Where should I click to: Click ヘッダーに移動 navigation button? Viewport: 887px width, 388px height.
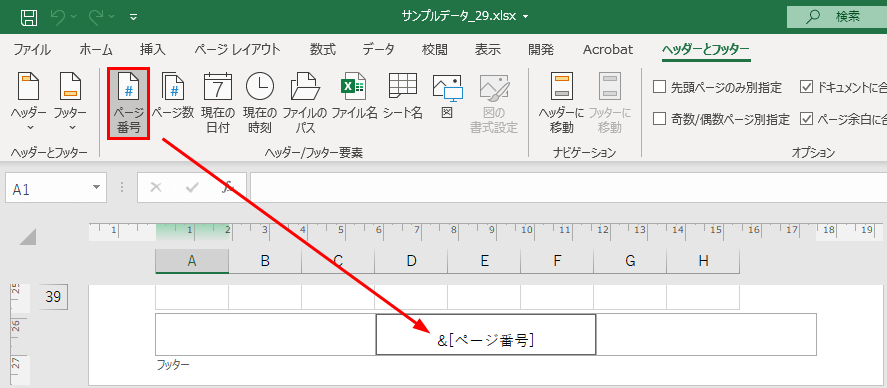(562, 103)
